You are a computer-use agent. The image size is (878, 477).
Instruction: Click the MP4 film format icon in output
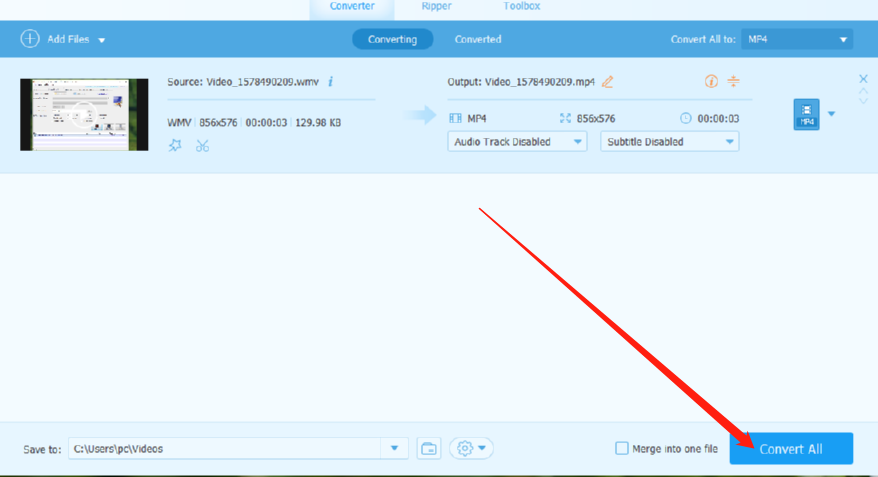[455, 118]
